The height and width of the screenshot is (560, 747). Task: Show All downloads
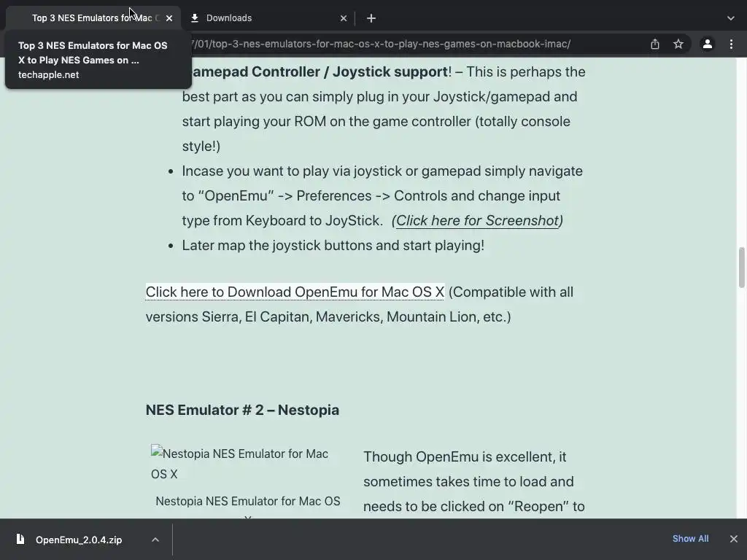(690, 539)
